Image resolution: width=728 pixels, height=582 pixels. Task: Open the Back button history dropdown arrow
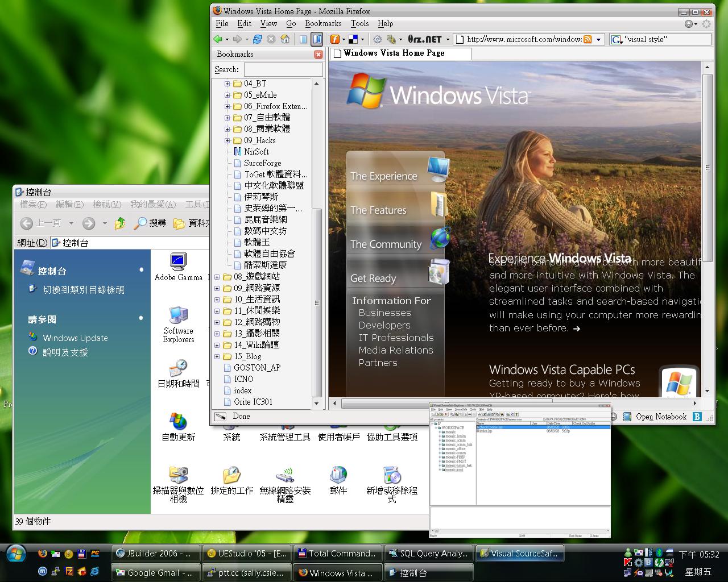(227, 39)
